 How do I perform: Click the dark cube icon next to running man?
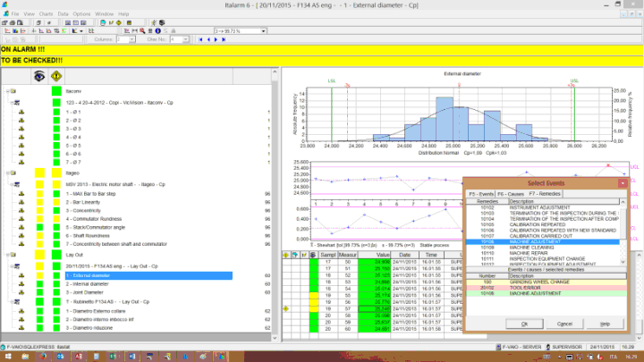[162, 22]
